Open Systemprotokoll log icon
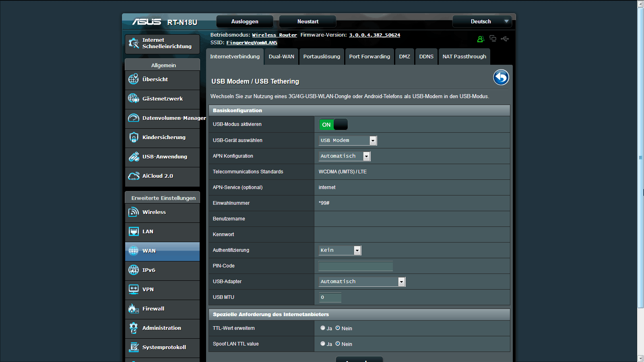Image resolution: width=644 pixels, height=362 pixels. 134,347
